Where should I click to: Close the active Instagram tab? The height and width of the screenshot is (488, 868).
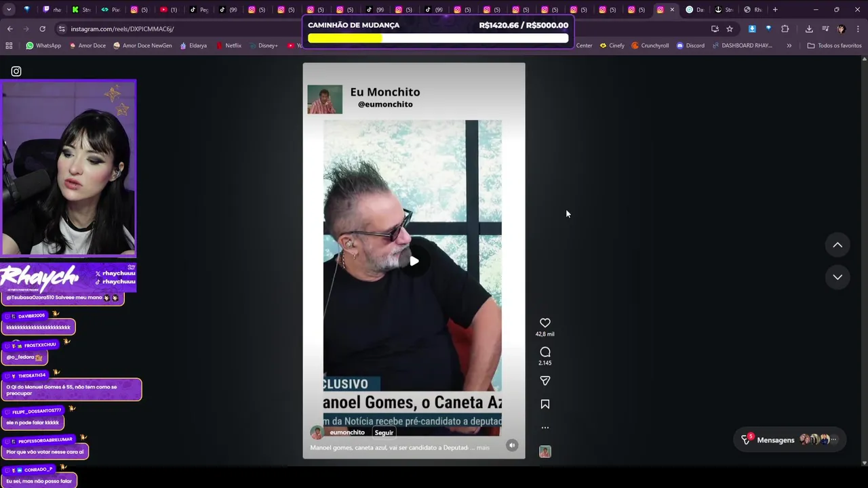672,9
